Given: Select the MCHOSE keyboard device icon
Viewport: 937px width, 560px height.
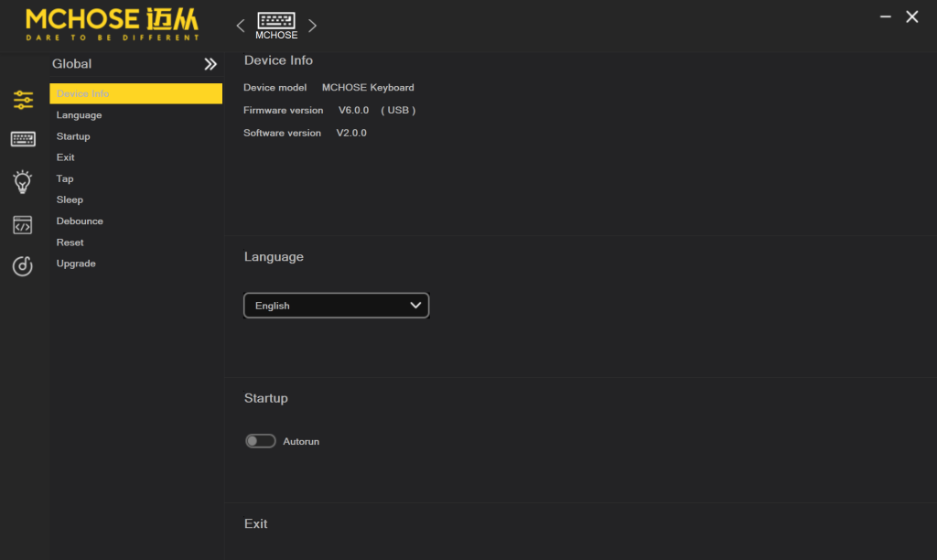Looking at the screenshot, I should (276, 25).
